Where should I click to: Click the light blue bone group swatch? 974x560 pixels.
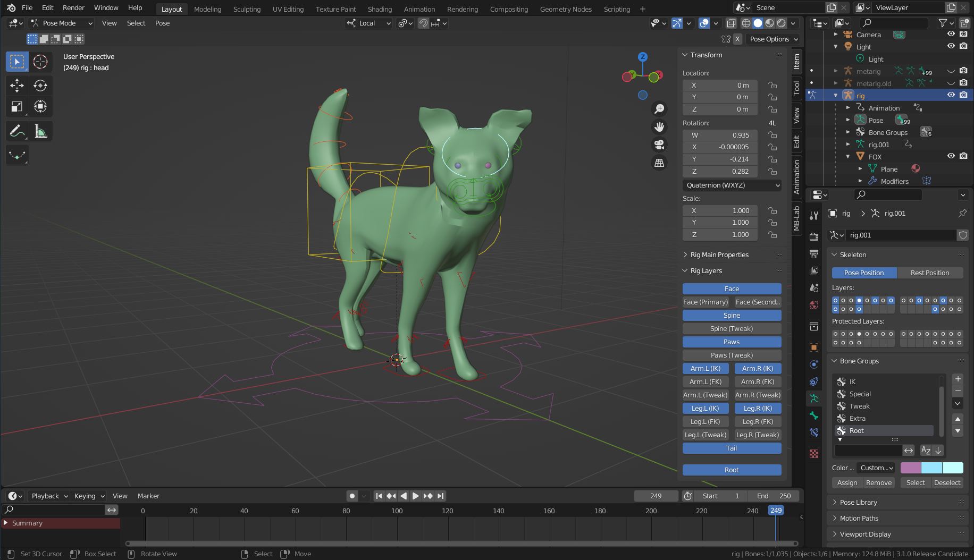click(x=931, y=468)
